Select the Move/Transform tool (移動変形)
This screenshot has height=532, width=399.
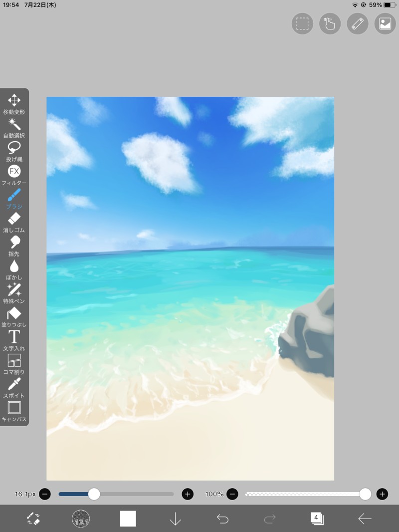14,104
